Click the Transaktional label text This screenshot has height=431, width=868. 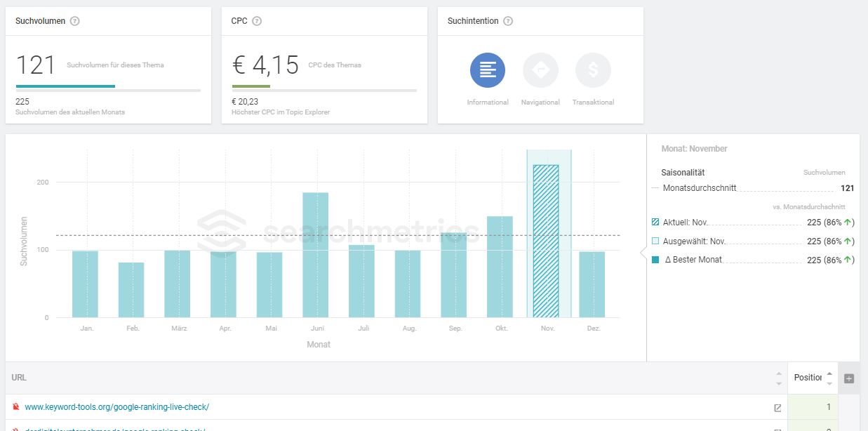point(593,102)
